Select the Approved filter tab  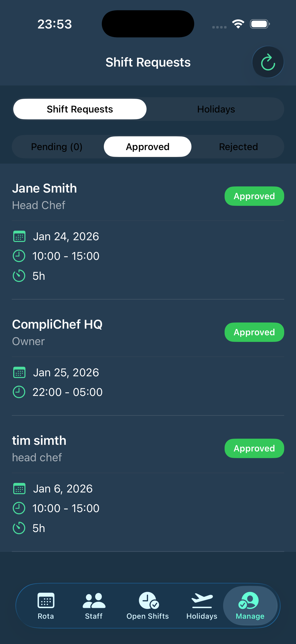(147, 147)
